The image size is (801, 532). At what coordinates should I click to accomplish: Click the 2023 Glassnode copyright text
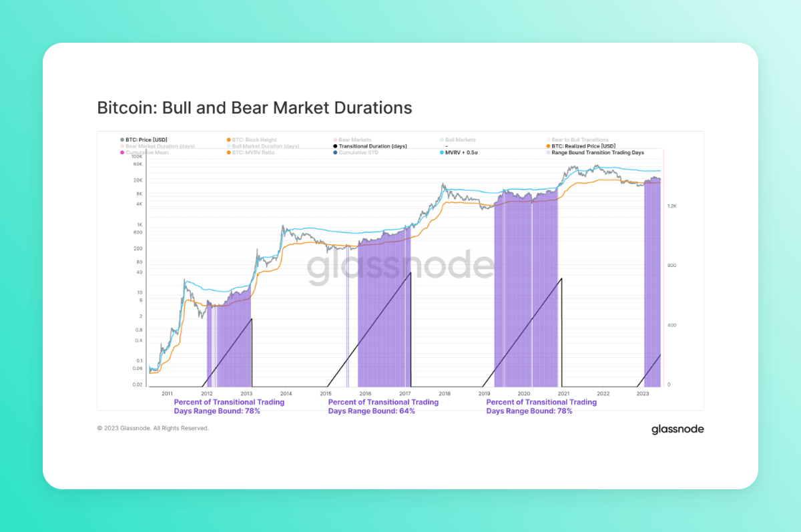click(153, 429)
